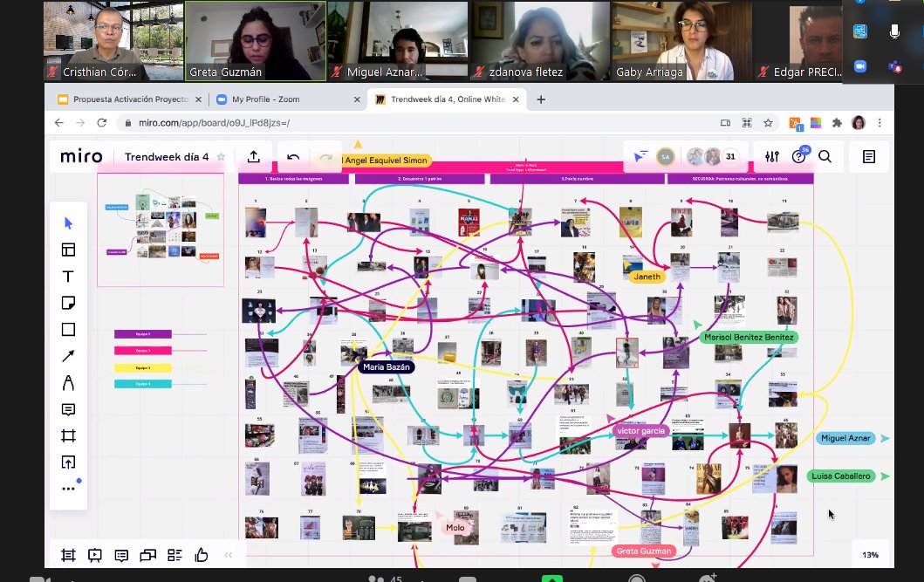Open the Chrome profile avatar

[x=859, y=122]
